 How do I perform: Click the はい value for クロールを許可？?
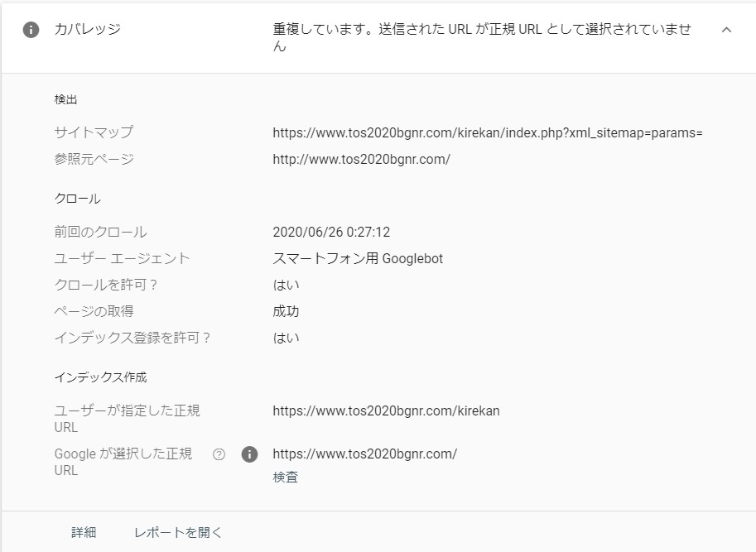(x=286, y=286)
